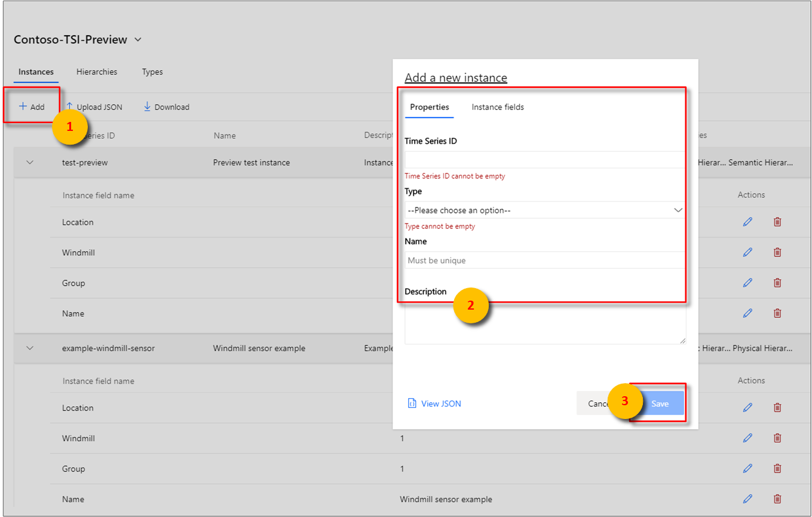Viewport: 812px width, 517px height.
Task: Edit the Windmill field of example-windmill-sensor
Action: click(747, 438)
